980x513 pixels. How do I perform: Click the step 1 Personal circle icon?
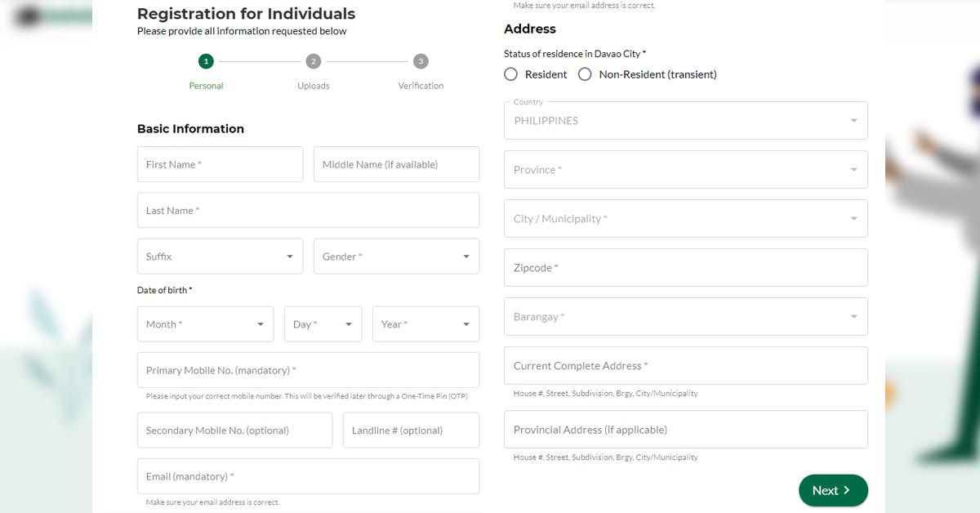coord(206,61)
